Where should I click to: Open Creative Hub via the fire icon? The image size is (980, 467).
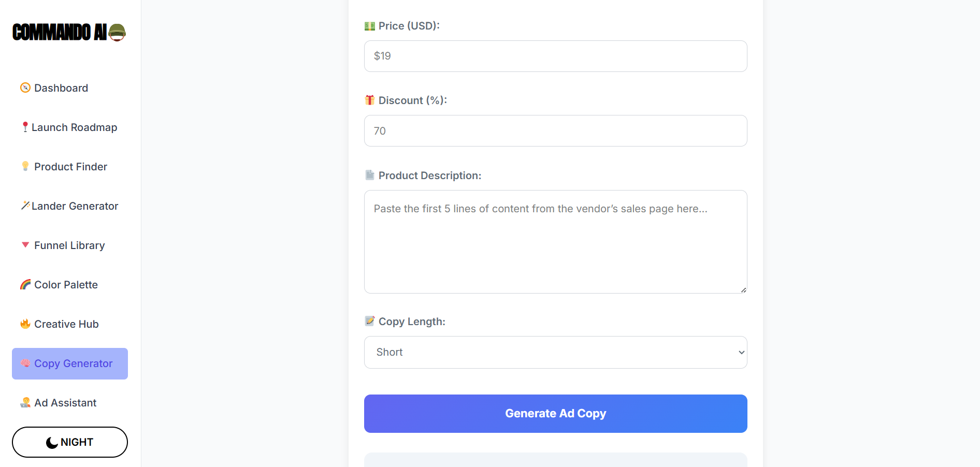(25, 324)
